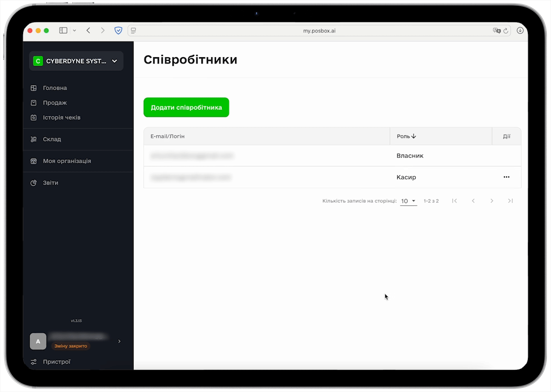
Task: Click the Склад warehouse icon
Action: pyautogui.click(x=34, y=139)
